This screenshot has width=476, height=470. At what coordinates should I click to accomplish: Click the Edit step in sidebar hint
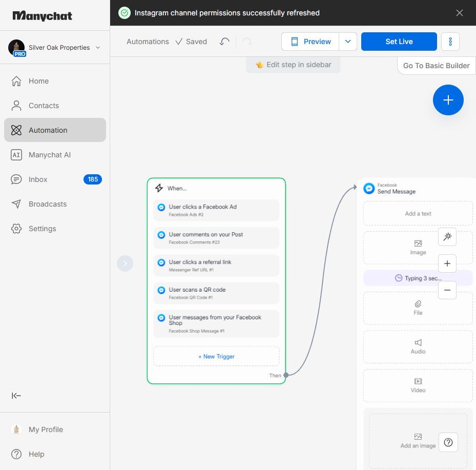coord(293,65)
